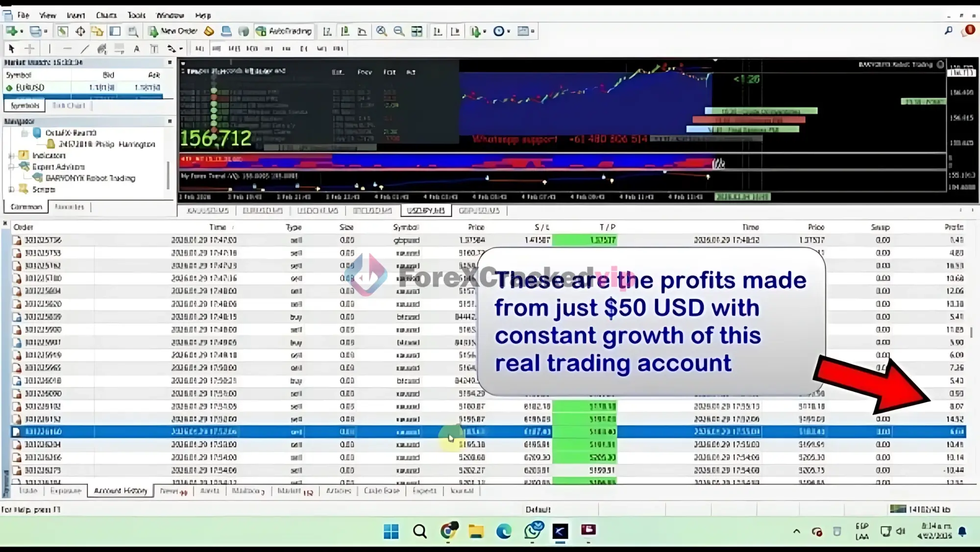Select the GBPUSD chart tab
This screenshot has width=980, height=552.
coord(479,211)
